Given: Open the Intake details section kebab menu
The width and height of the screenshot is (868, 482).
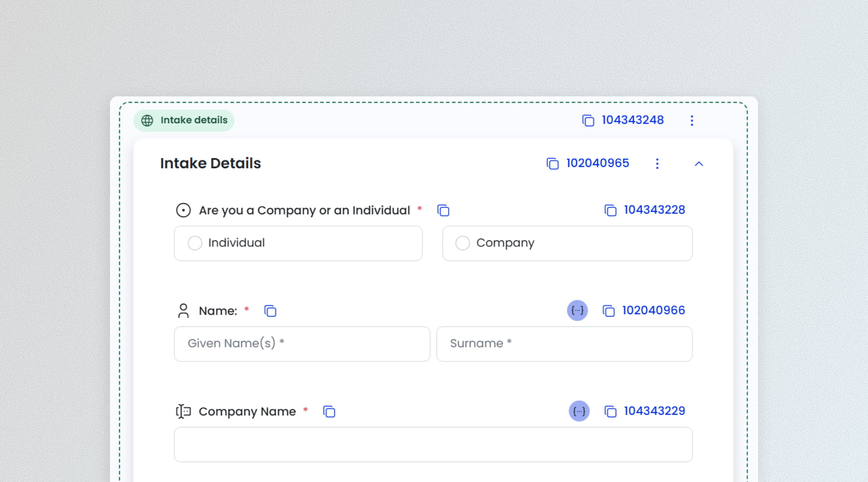Looking at the screenshot, I should point(692,120).
